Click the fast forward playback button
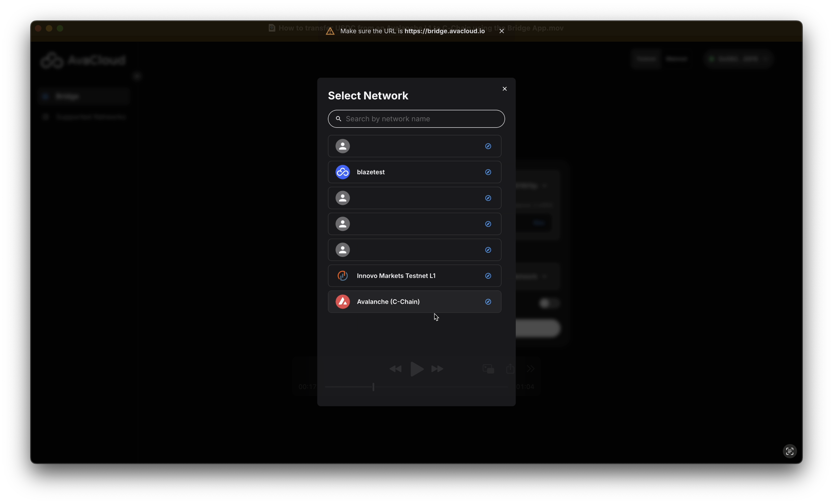This screenshot has width=833, height=504. [x=437, y=369]
